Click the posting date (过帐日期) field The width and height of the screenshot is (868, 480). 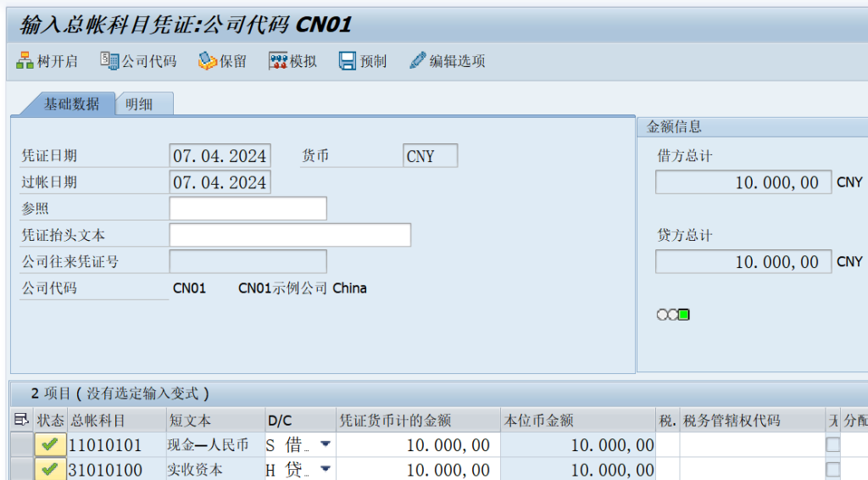(220, 182)
